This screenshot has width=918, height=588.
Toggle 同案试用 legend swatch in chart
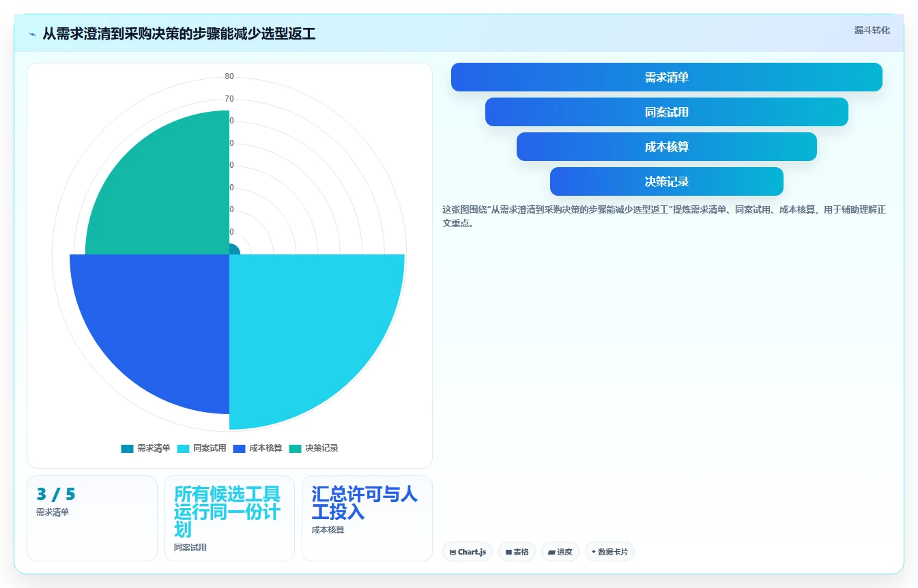184,448
